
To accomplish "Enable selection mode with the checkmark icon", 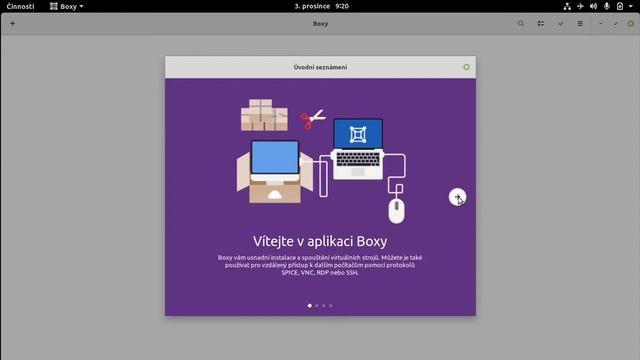I will click(x=560, y=24).
